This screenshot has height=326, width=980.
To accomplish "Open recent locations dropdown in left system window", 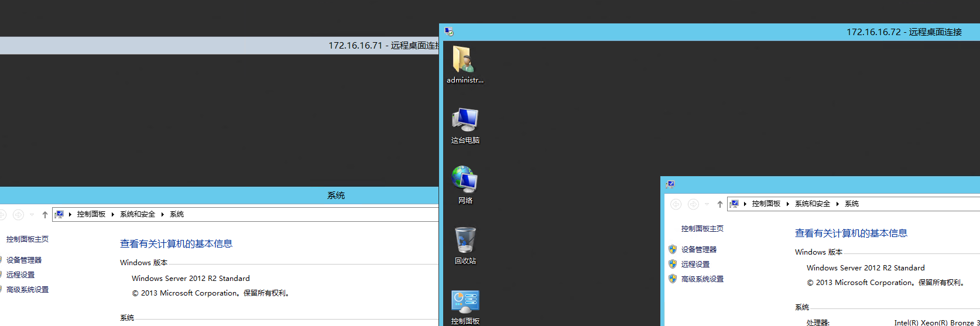I will pos(32,215).
